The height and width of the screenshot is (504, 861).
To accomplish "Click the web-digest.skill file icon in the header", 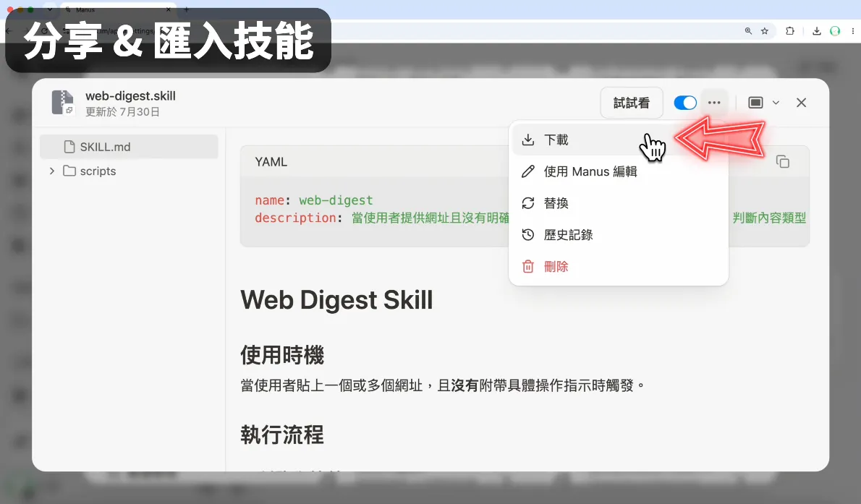I will [63, 103].
